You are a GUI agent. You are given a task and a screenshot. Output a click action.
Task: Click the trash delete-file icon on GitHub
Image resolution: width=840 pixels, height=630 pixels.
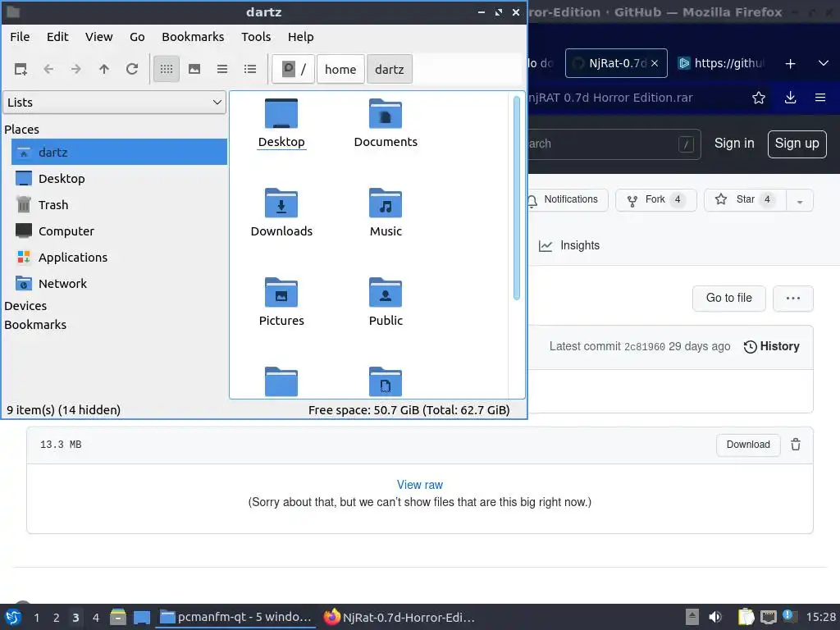pyautogui.click(x=796, y=445)
